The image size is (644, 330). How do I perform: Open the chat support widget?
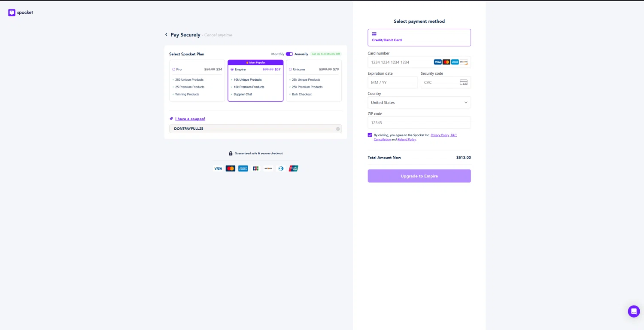click(634, 311)
